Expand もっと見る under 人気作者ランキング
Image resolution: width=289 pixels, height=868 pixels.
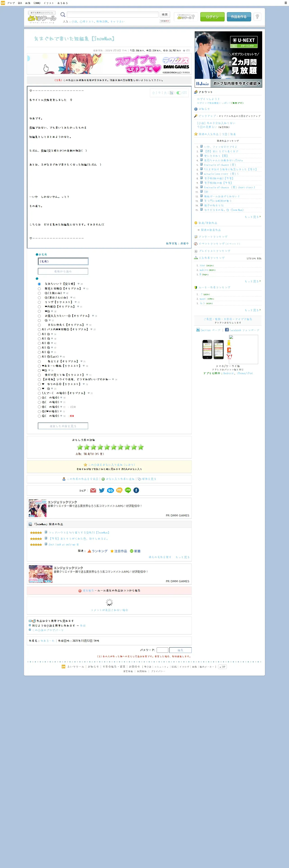[252, 281]
